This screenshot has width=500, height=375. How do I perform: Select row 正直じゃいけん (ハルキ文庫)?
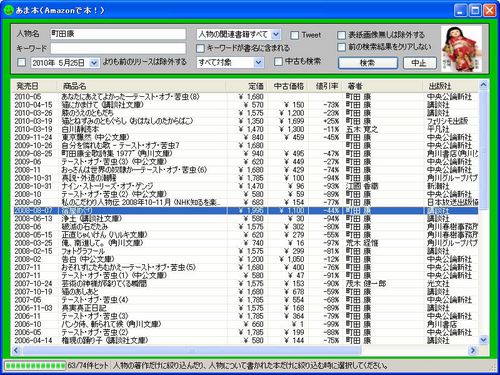click(x=246, y=235)
